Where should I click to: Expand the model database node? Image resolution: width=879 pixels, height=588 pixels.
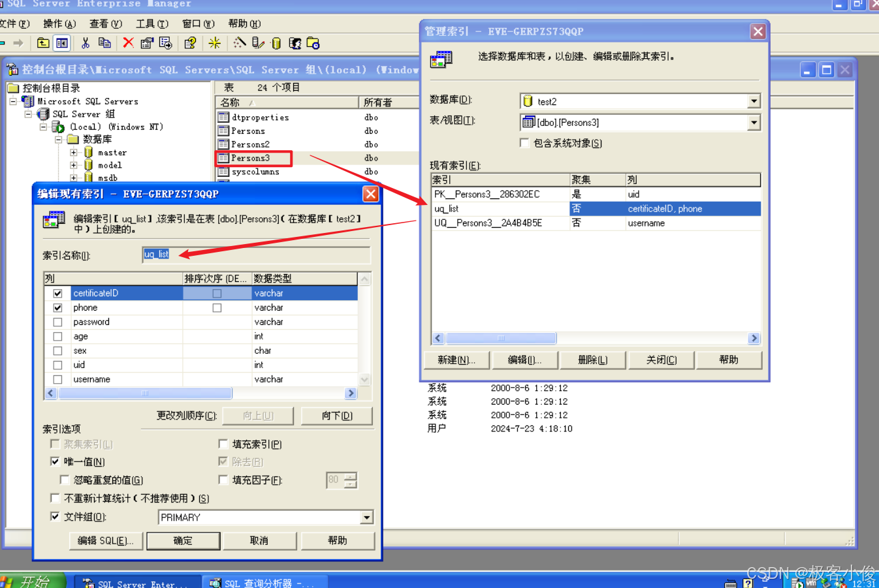point(73,165)
